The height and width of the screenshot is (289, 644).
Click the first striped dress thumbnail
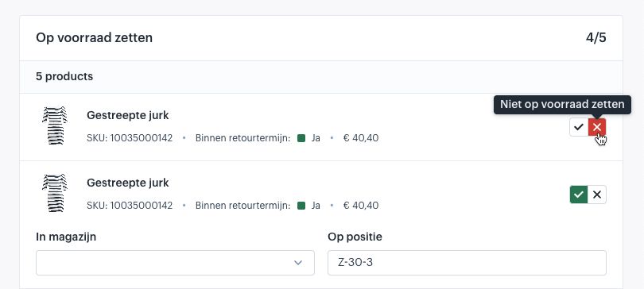[x=55, y=125]
